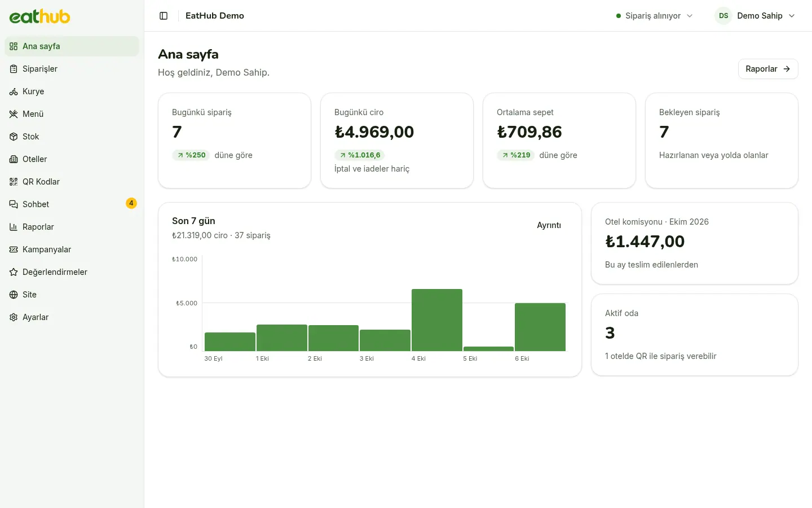Viewport: 812px width, 508px height.
Task: Select Değerlendirmeler menu item
Action: [x=72, y=272]
